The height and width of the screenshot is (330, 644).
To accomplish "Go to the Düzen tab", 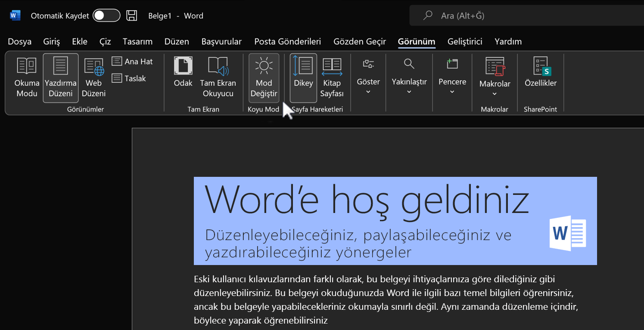I will click(x=177, y=42).
